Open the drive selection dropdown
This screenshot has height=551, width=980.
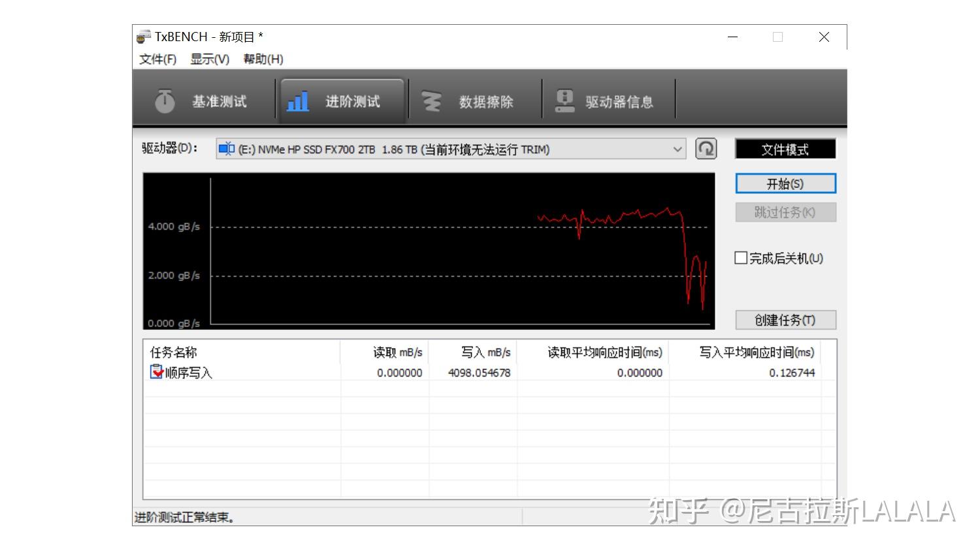pos(677,149)
